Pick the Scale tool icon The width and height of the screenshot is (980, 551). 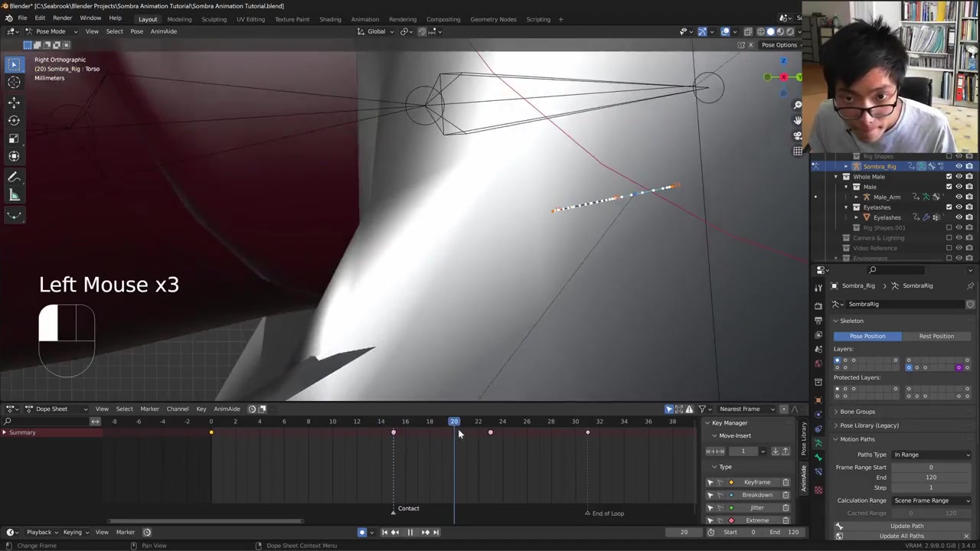[x=14, y=139]
